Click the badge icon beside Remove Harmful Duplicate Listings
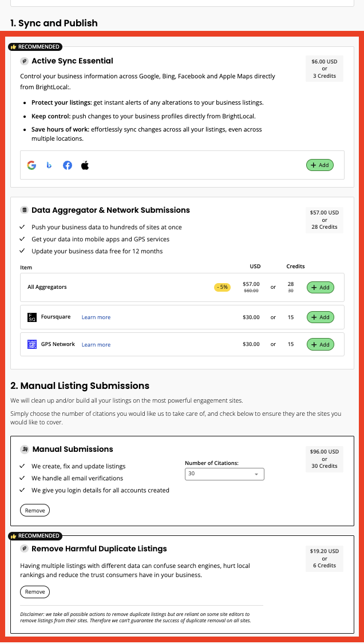 pyautogui.click(x=23, y=548)
